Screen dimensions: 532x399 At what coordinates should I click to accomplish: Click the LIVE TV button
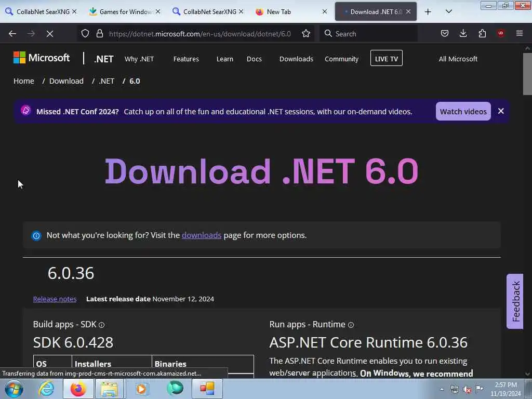pos(387,58)
